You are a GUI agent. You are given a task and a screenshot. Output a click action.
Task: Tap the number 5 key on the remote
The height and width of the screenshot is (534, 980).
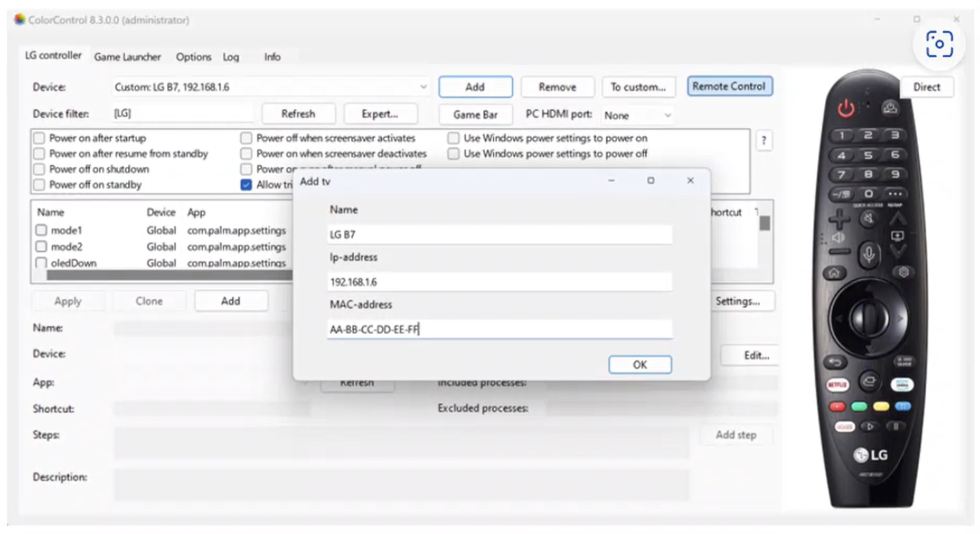[868, 155]
